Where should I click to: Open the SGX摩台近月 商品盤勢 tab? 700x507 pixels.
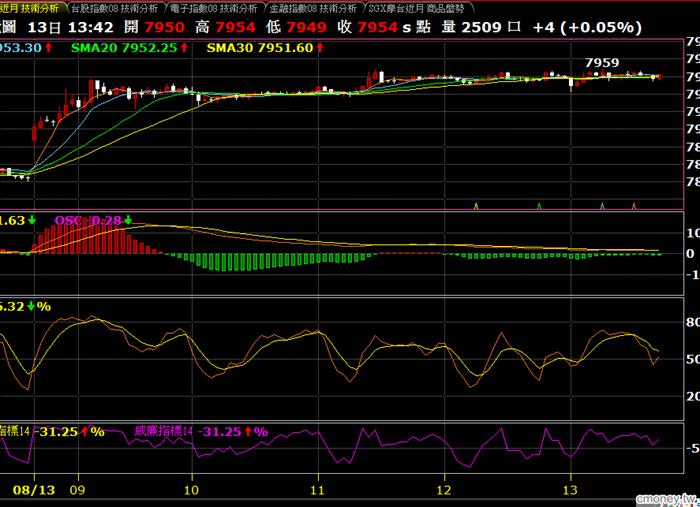(x=417, y=8)
